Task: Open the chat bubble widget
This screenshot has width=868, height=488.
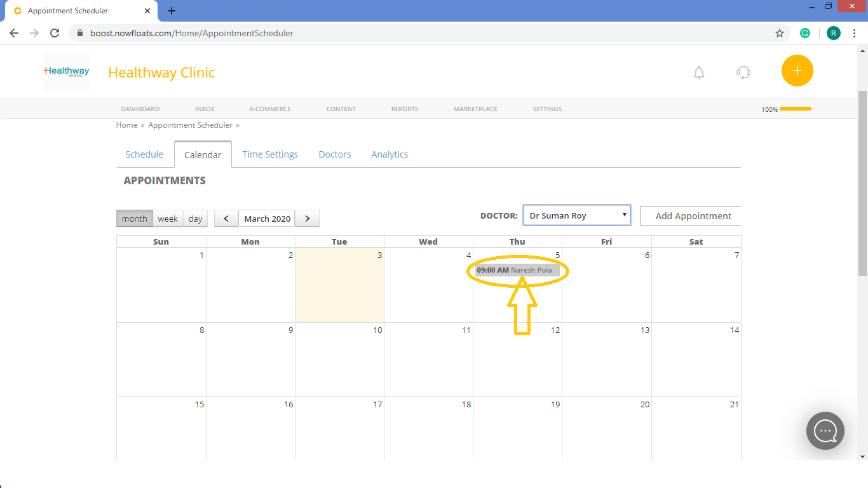Action: click(825, 431)
